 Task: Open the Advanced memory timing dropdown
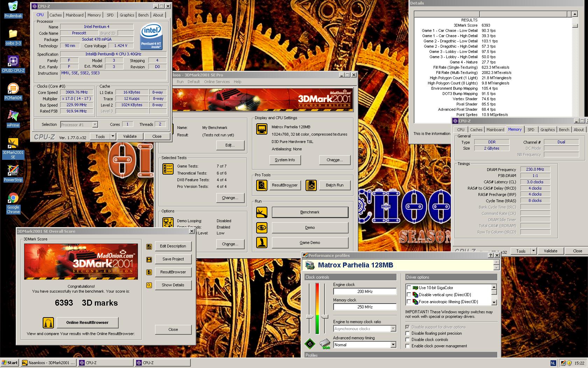coord(393,345)
